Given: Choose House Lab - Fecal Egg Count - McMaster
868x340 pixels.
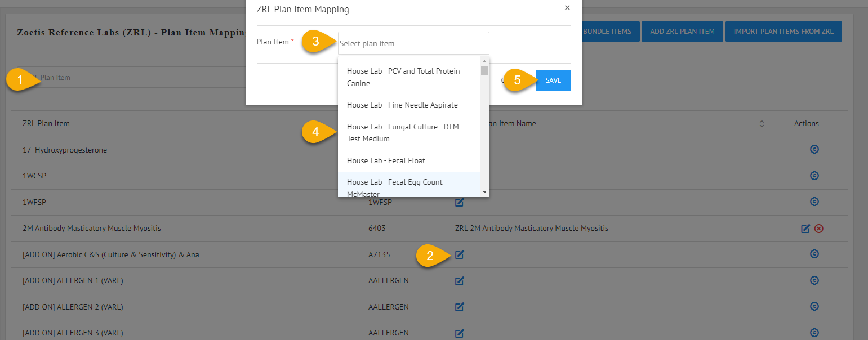Looking at the screenshot, I should [x=409, y=184].
